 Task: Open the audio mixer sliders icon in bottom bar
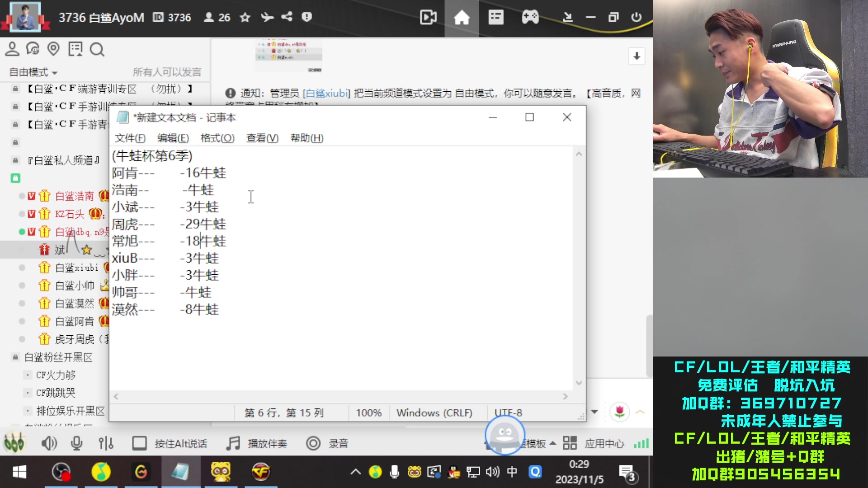pos(105,443)
